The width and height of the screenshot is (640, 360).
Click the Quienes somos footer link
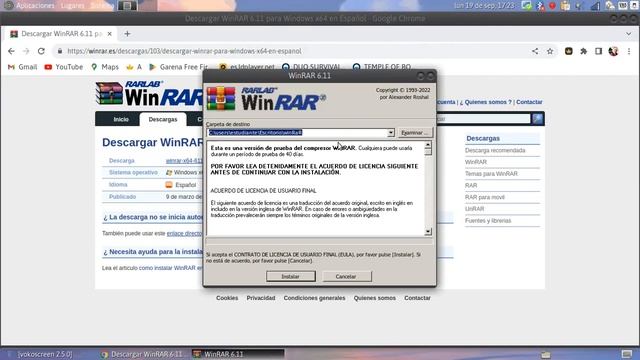pos(375,298)
